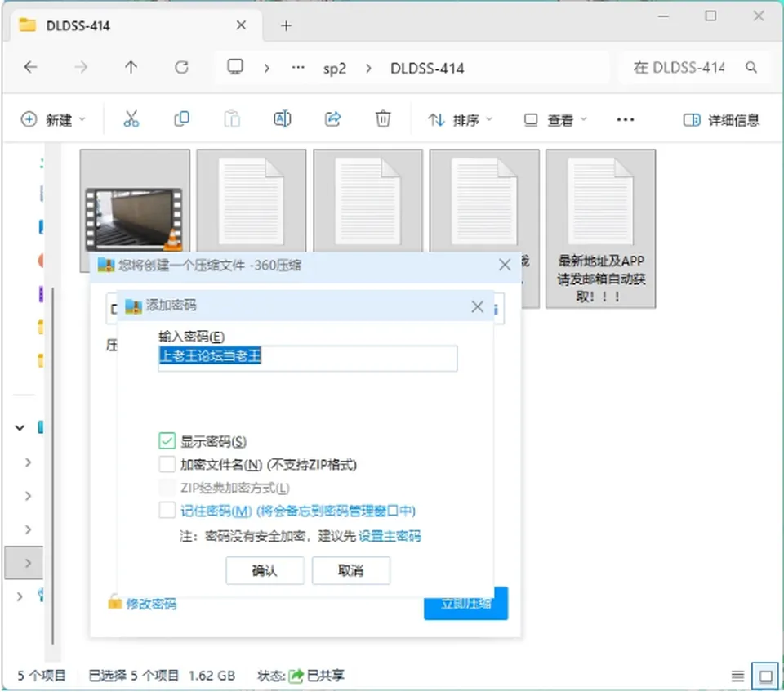Click the 已共享 status text
The height and width of the screenshot is (692, 784).
[x=325, y=676]
